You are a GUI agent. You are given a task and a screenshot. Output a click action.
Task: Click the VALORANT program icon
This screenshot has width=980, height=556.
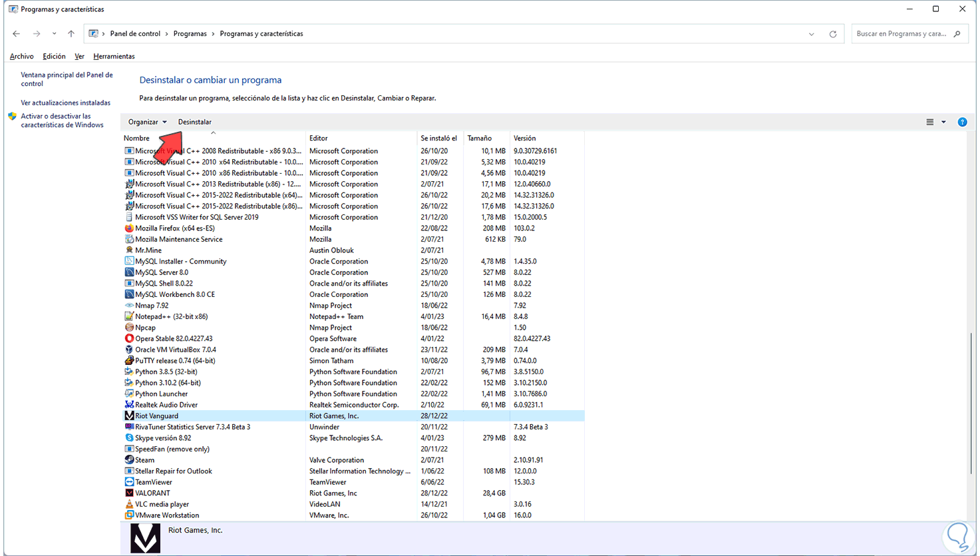[129, 493]
